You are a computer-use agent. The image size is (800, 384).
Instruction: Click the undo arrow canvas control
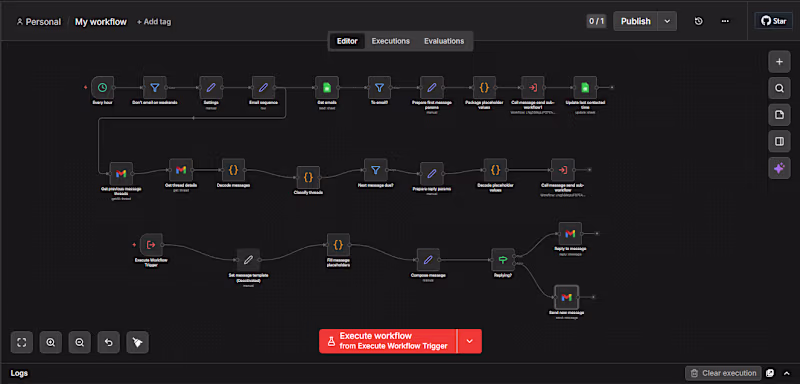click(x=109, y=342)
